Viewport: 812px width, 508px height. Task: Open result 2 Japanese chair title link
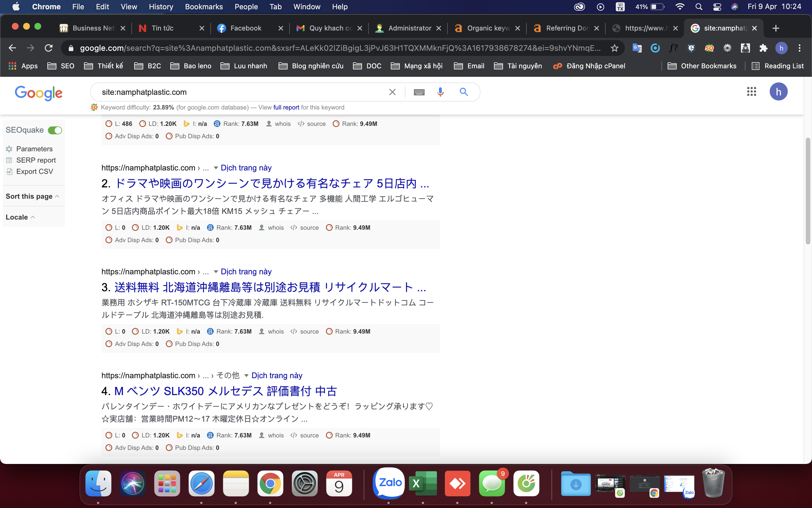click(x=272, y=183)
